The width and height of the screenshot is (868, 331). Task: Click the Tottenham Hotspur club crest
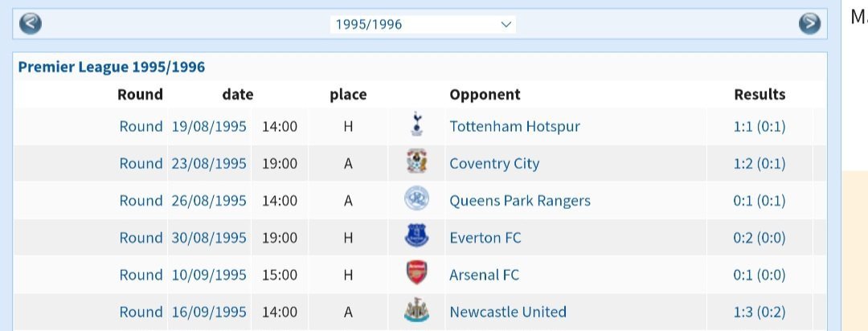[416, 126]
